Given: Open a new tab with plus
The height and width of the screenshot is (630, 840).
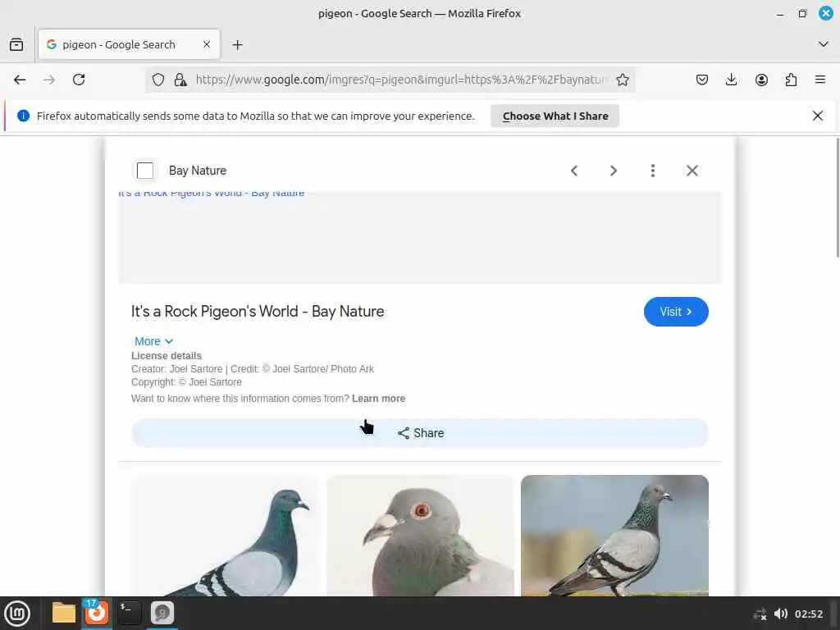Looking at the screenshot, I should click(237, 45).
